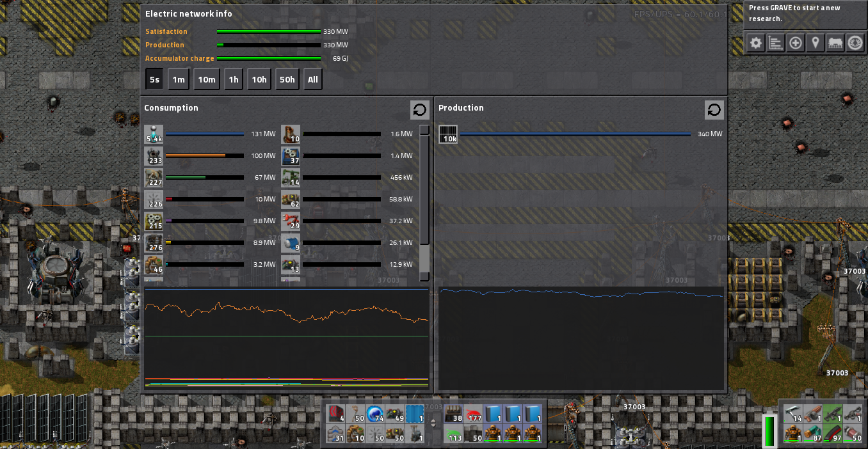Click the roboport icon showing 13
This screenshot has width=868, height=449.
pyautogui.click(x=291, y=265)
